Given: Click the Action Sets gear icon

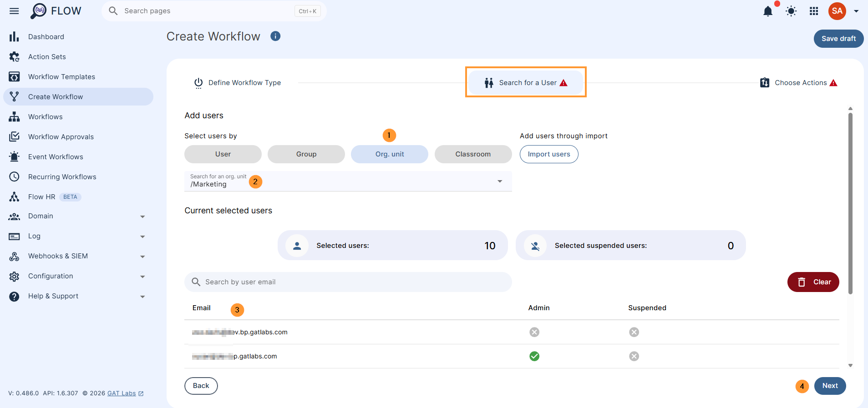Looking at the screenshot, I should click(x=14, y=57).
